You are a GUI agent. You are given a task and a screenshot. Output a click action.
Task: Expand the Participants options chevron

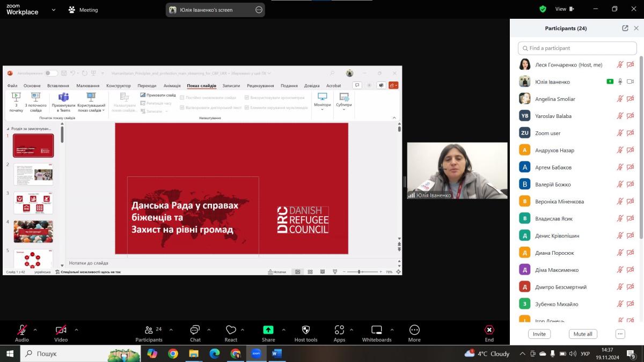171,330
